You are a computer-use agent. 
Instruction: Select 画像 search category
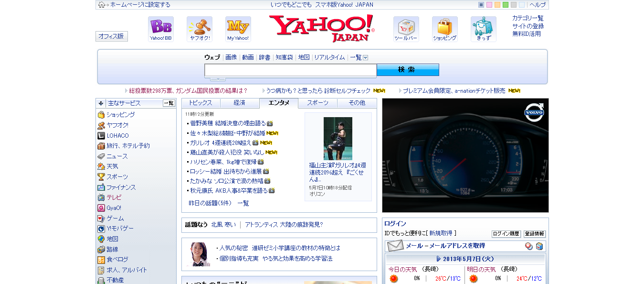(x=231, y=57)
